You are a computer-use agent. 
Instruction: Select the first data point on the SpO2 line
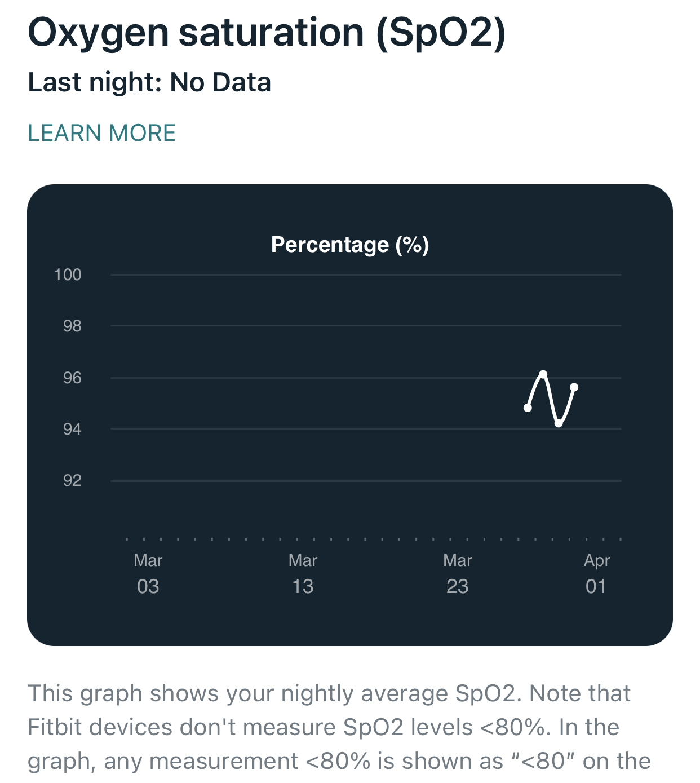[528, 408]
